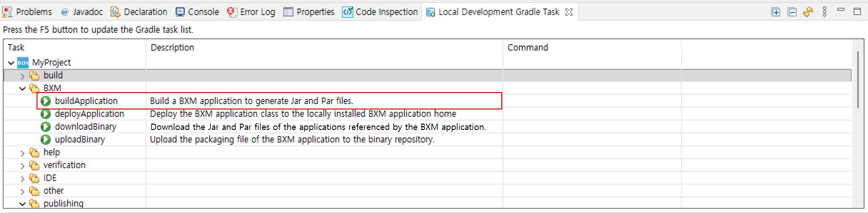This screenshot has width=868, height=213.
Task: Click the IDE folder icon
Action: tap(34, 178)
